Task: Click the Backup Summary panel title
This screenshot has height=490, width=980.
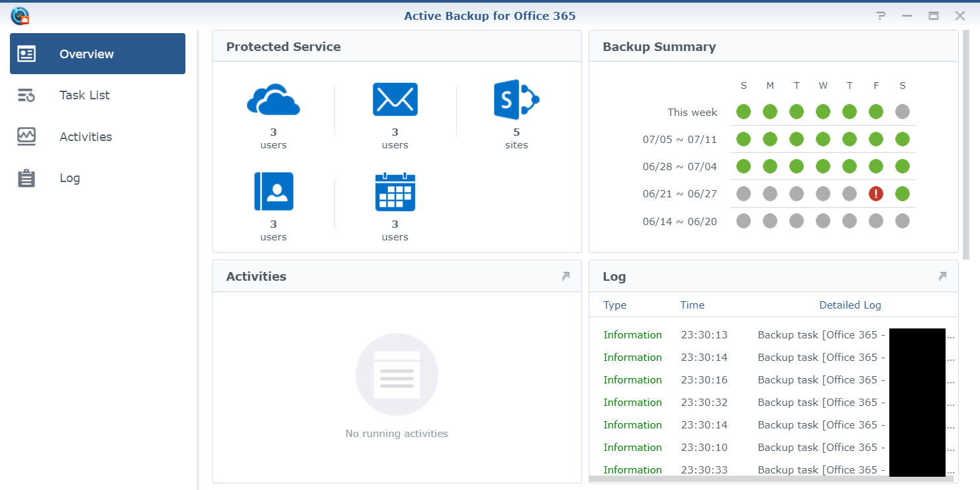Action: [660, 47]
